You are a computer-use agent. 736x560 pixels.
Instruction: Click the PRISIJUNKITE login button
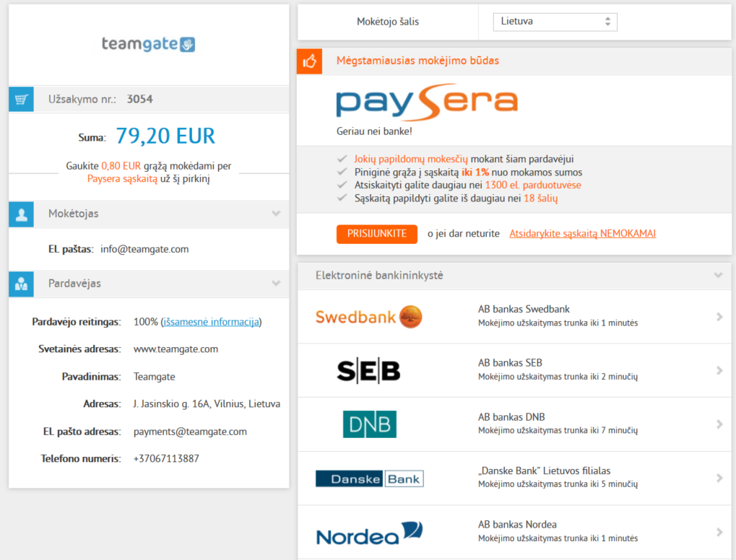[x=377, y=234]
